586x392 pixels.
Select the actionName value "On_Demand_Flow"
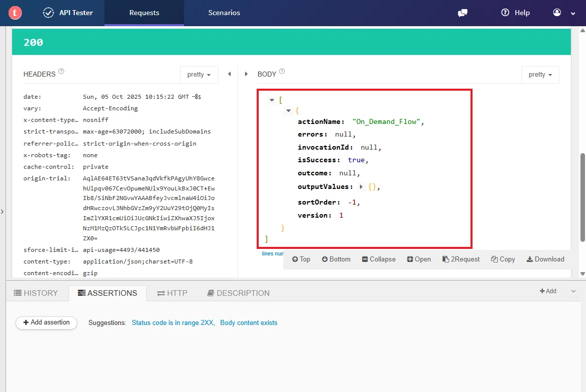pyautogui.click(x=386, y=122)
